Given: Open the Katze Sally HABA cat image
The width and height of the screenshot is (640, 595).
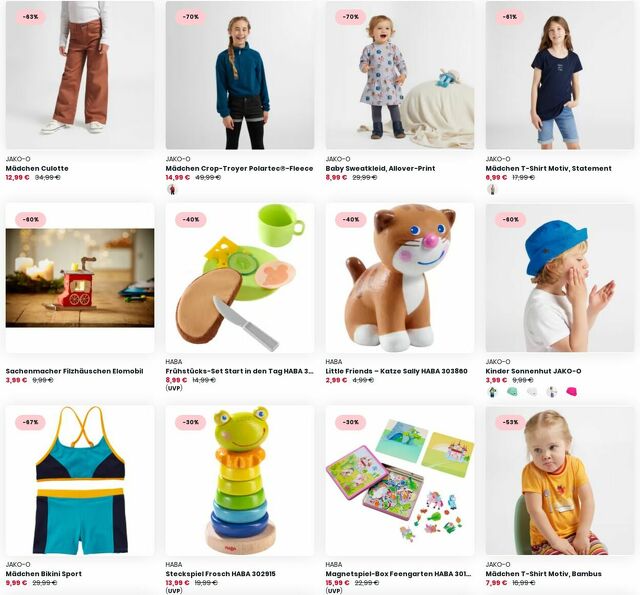Looking at the screenshot, I should (400, 278).
